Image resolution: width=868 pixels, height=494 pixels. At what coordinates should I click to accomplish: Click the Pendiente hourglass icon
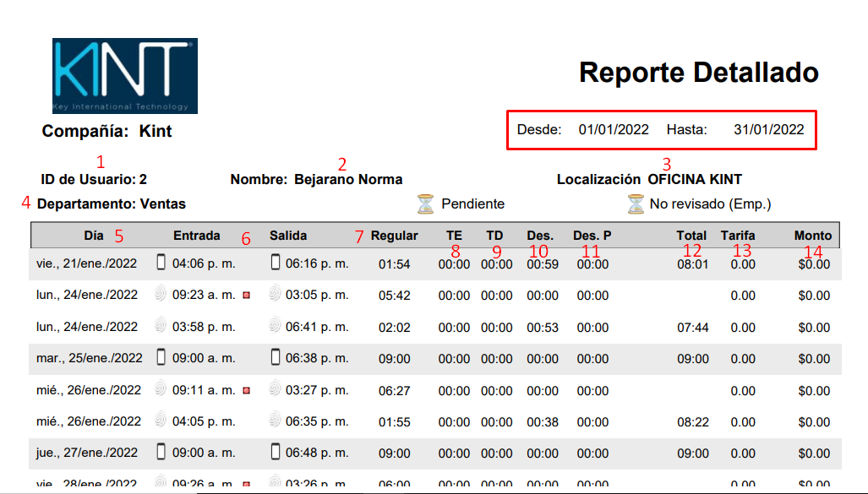click(425, 204)
